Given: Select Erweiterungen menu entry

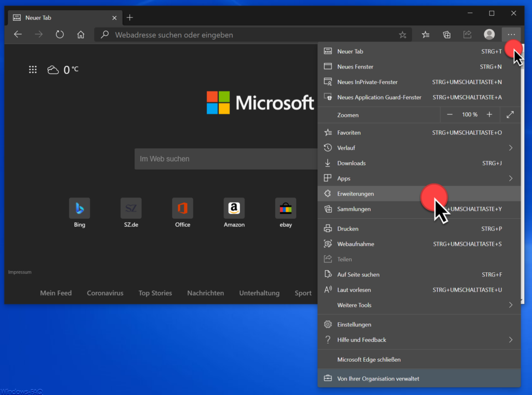Looking at the screenshot, I should tap(419, 193).
